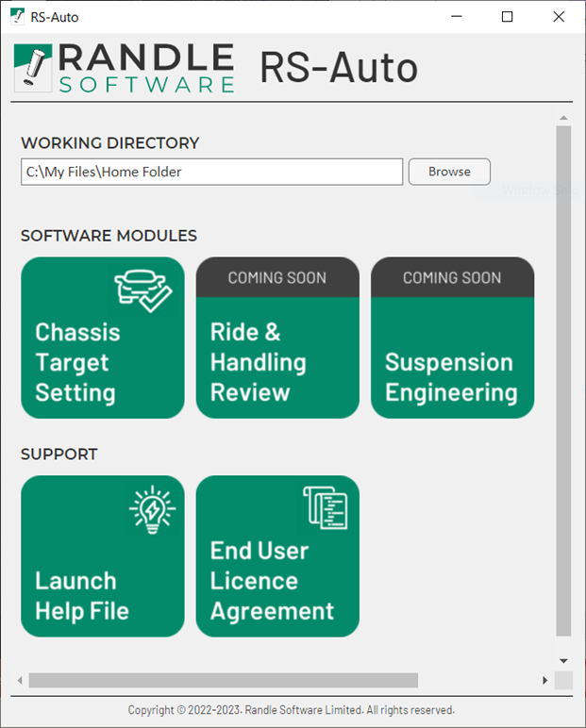586x728 pixels.
Task: Click the Randle Software pencil logo
Action: [x=34, y=69]
